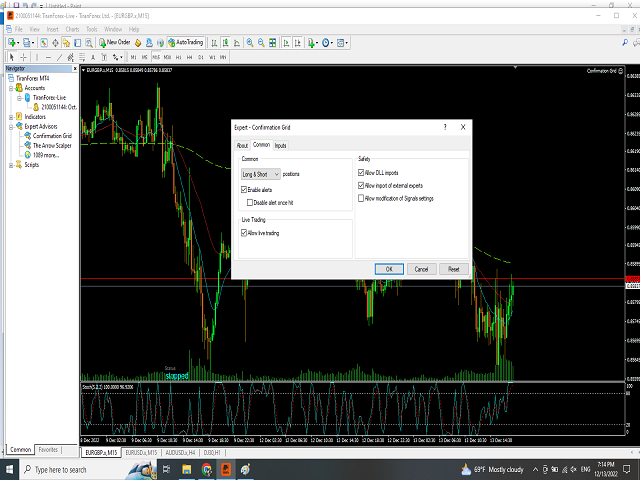Screen dimensions: 640x480
Task: Draw a horizontal line tool
Action: [x=48, y=57]
